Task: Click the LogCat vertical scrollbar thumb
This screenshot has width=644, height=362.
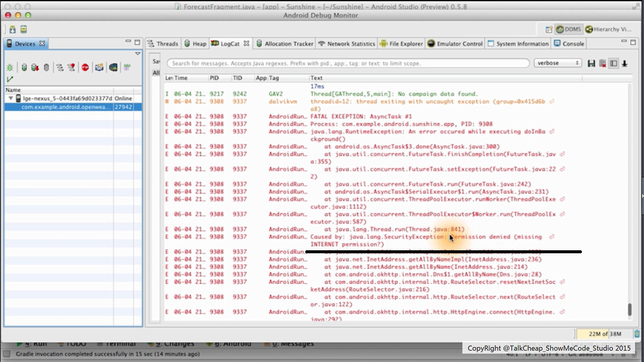Action: point(630,309)
